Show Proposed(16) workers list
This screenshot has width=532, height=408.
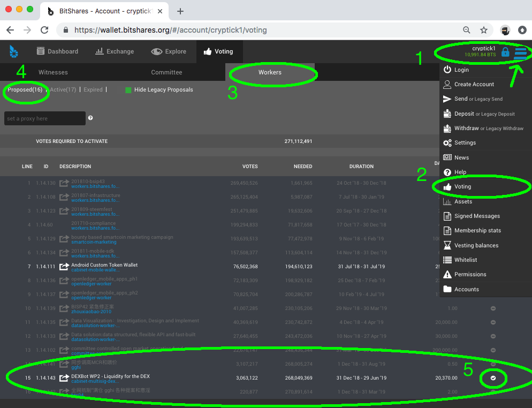point(25,89)
